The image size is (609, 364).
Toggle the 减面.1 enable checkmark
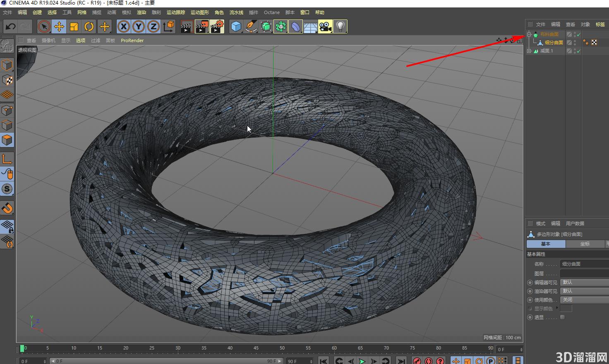pos(579,51)
